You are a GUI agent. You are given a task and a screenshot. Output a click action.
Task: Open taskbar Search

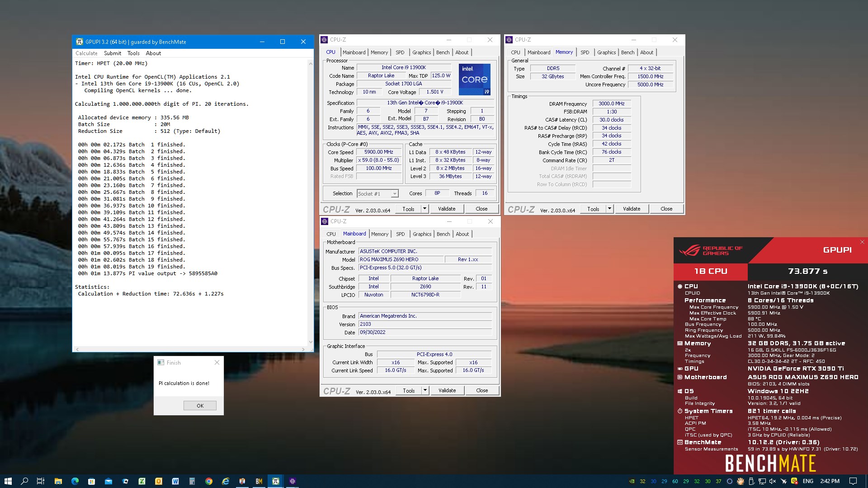[24, 481]
